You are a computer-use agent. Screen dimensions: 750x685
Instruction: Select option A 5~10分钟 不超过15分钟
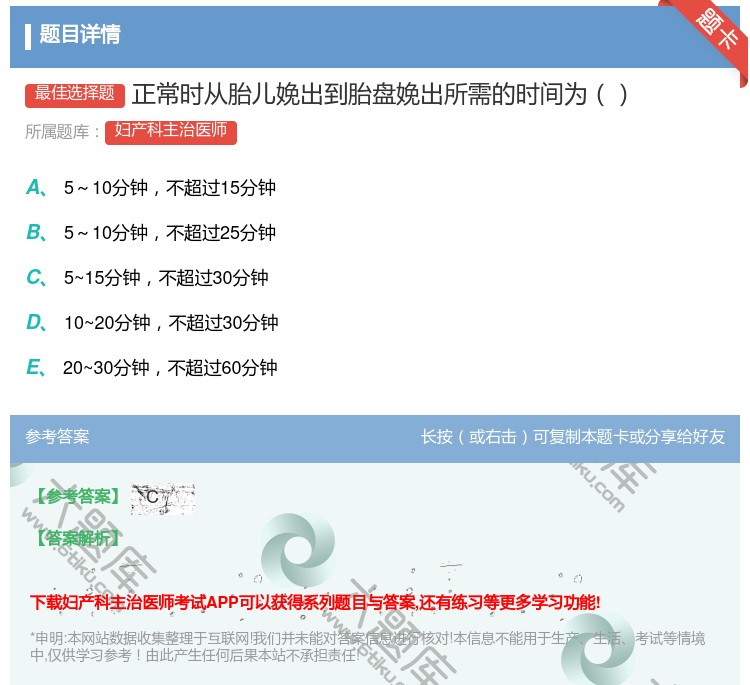point(151,188)
